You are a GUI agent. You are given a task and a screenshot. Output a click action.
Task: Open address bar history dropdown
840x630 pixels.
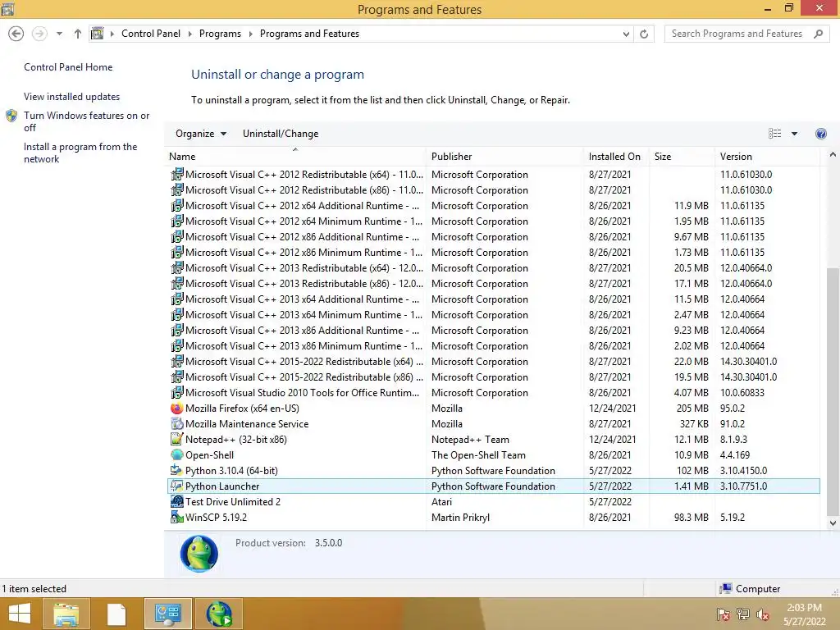626,34
